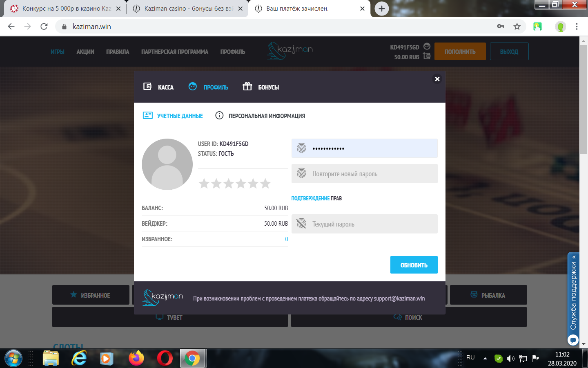
Task: Launch Firefox from the taskbar
Action: [x=136, y=359]
